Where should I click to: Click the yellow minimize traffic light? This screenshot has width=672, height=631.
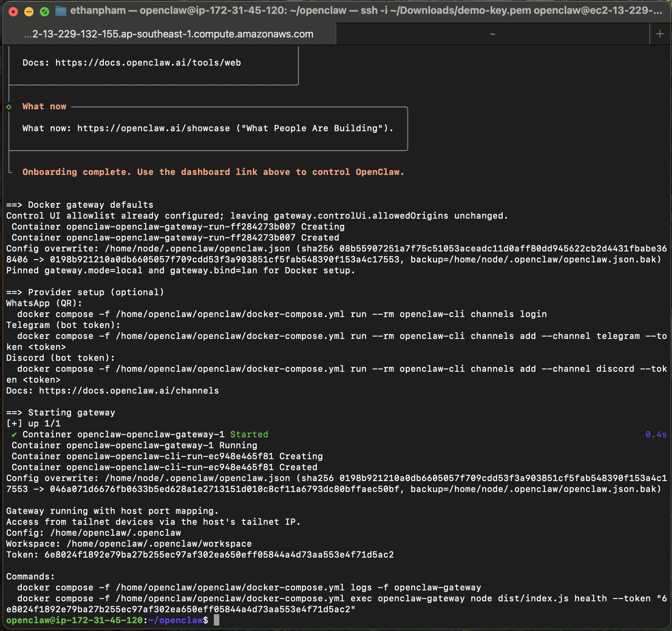click(x=28, y=11)
